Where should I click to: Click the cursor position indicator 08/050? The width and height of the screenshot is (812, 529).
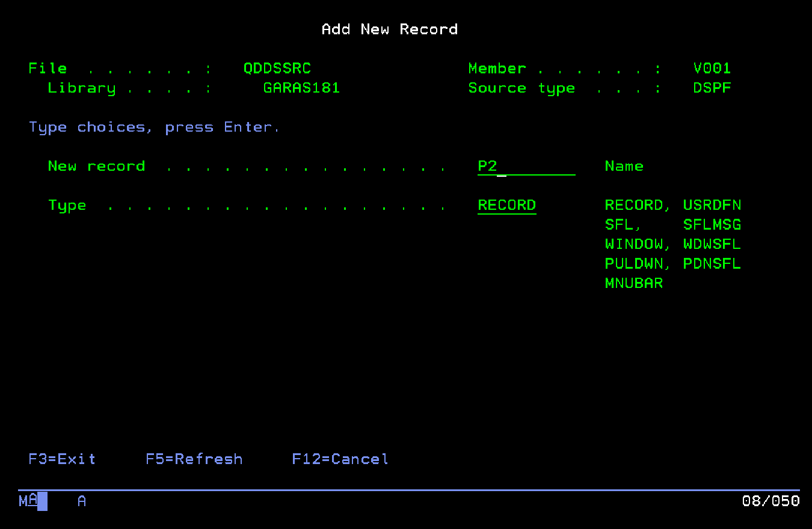coord(770,501)
